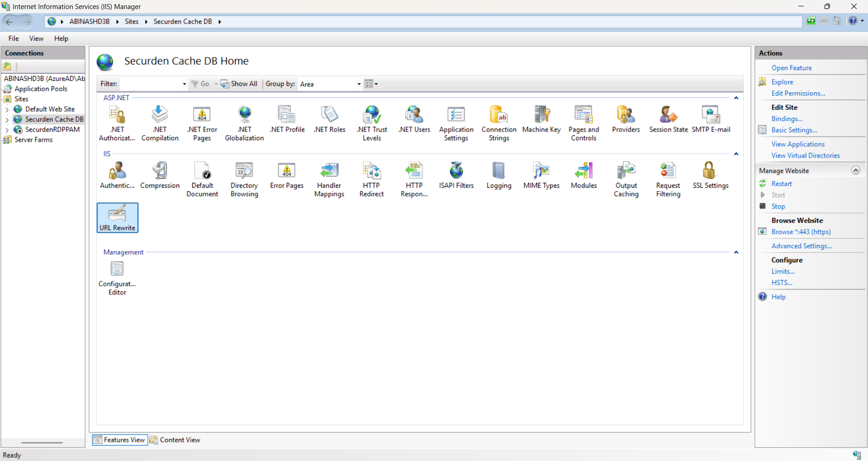Open Advanced Settings link
The image size is (868, 461).
(802, 246)
